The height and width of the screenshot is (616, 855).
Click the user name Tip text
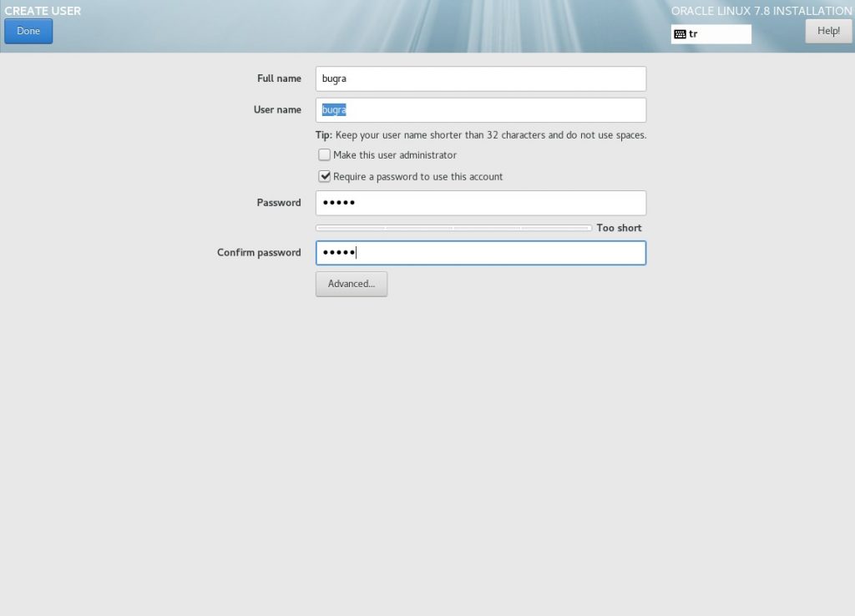pyautogui.click(x=481, y=135)
